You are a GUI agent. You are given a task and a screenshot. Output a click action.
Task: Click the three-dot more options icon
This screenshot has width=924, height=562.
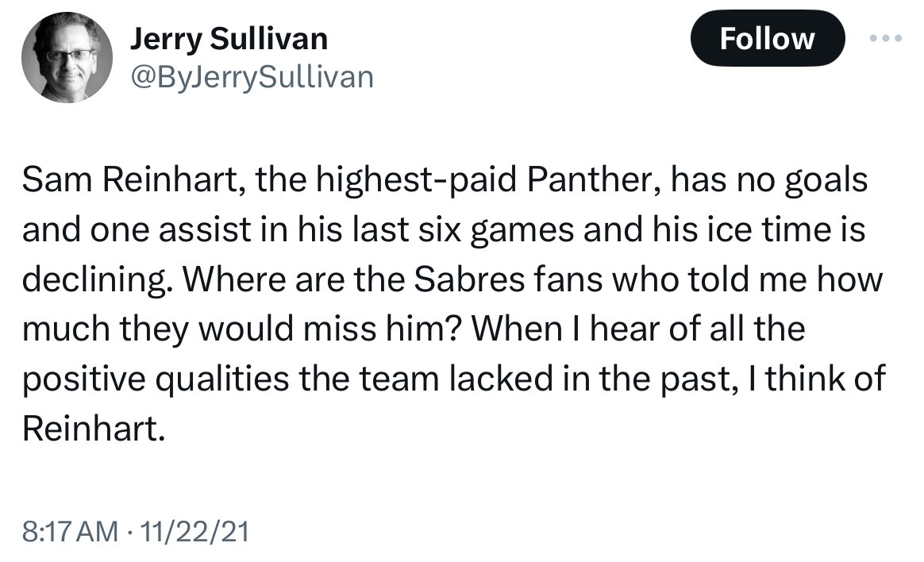click(x=886, y=38)
